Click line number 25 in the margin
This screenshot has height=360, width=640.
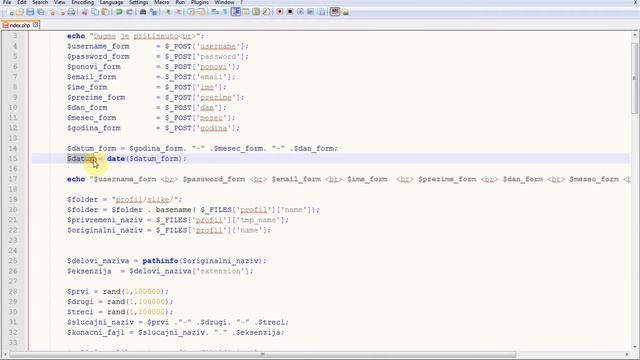tap(13, 260)
